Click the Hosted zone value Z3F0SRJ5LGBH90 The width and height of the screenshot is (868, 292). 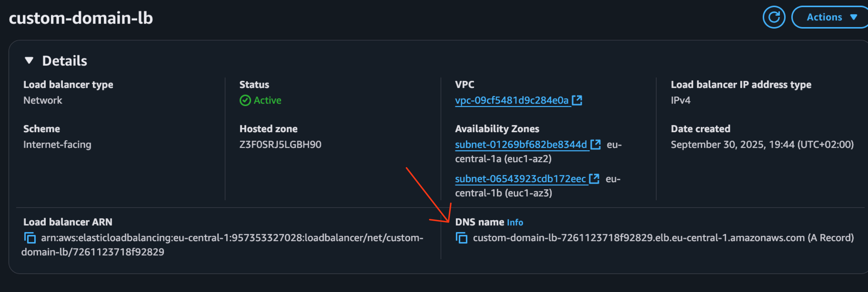[x=280, y=144]
